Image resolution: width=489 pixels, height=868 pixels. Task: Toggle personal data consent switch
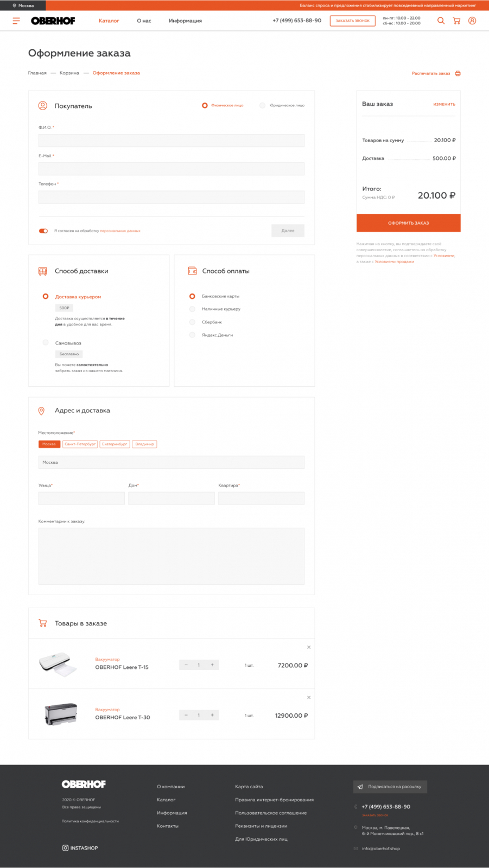tap(43, 231)
